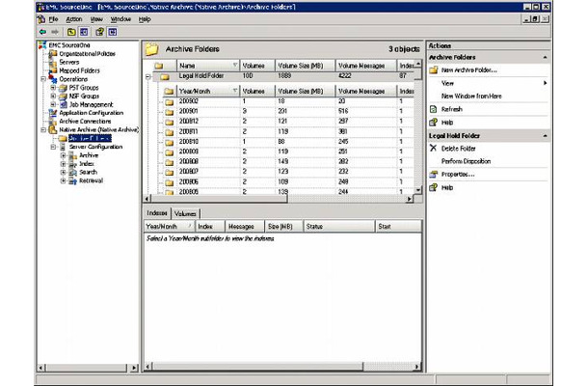Select the Operations tree node
588x386 pixels.
click(x=73, y=79)
